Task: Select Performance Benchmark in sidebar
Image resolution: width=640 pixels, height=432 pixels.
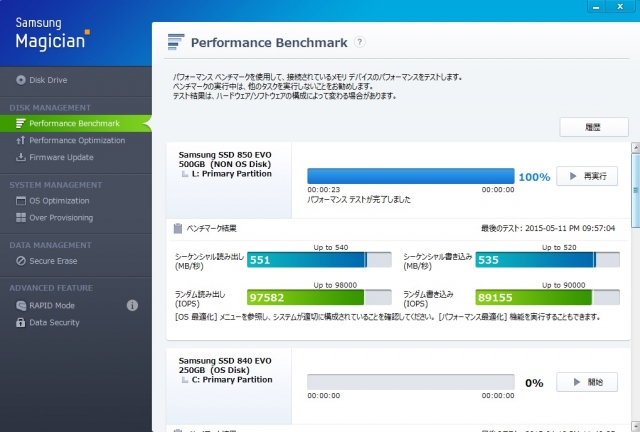Action: (x=76, y=123)
